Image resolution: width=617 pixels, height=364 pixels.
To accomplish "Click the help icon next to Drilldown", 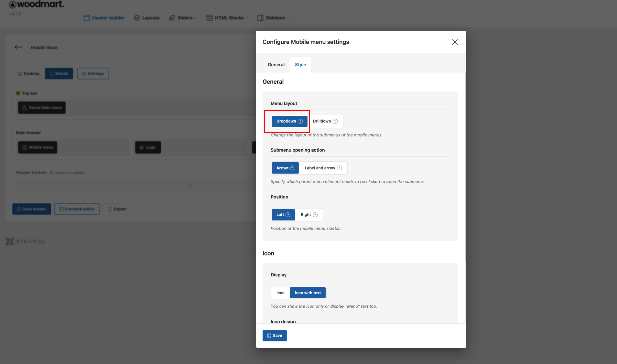I will [x=335, y=122].
